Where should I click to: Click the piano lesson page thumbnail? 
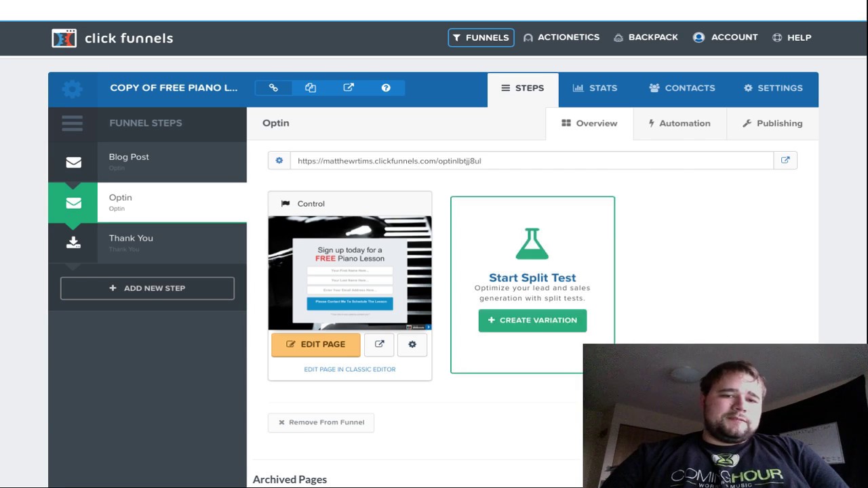click(350, 272)
